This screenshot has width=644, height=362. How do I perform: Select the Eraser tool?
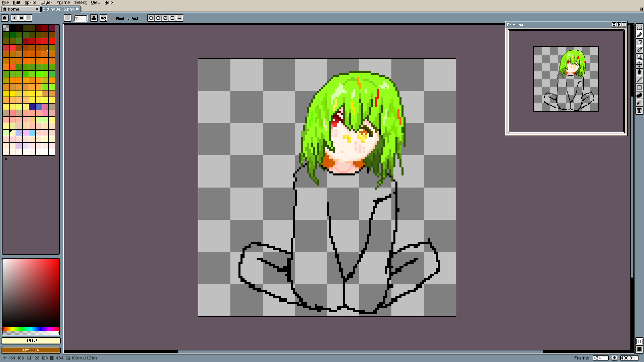639,42
